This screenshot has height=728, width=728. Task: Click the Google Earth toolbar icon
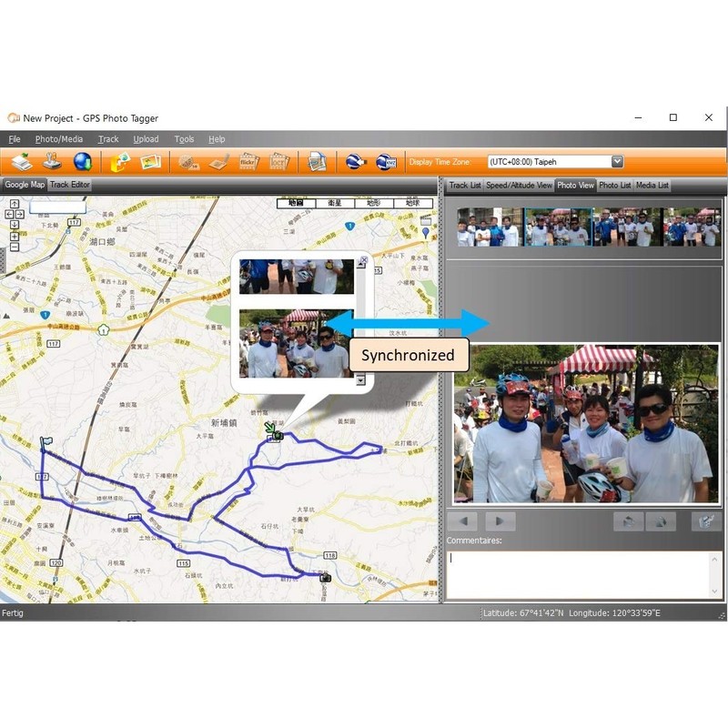(x=356, y=162)
